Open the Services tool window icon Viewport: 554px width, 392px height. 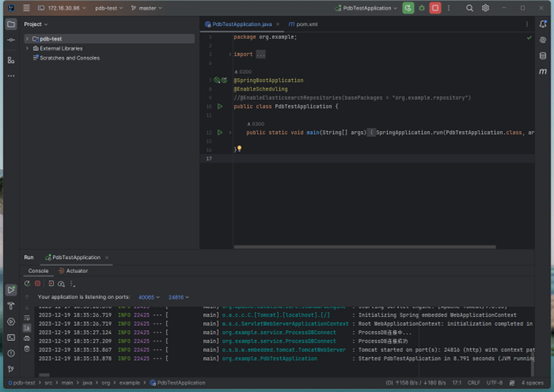11,322
